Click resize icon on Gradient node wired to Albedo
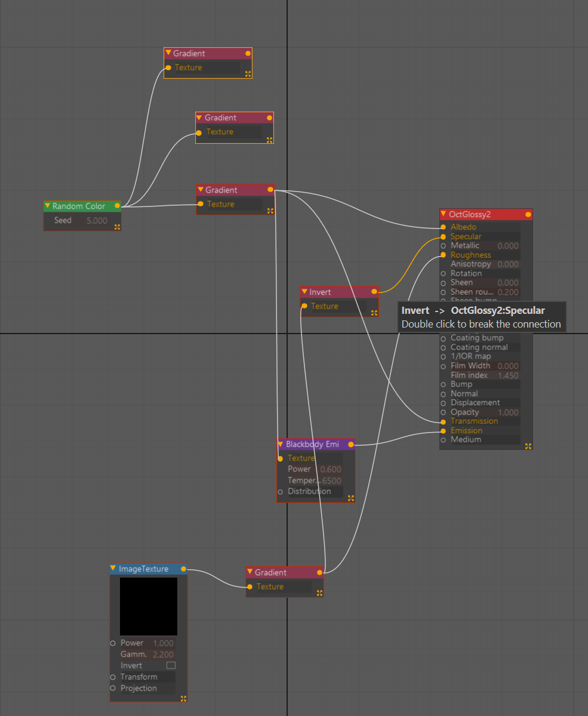The image size is (588, 716). [x=270, y=211]
